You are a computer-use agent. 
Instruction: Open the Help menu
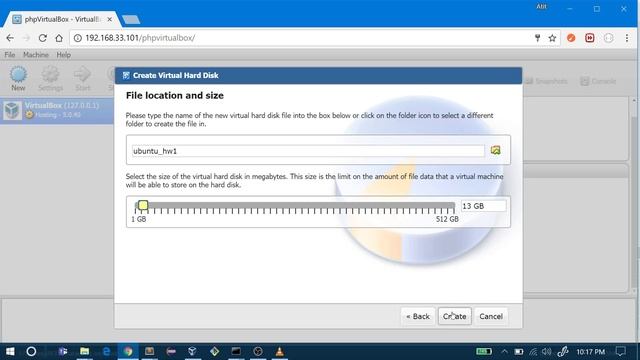click(63, 55)
